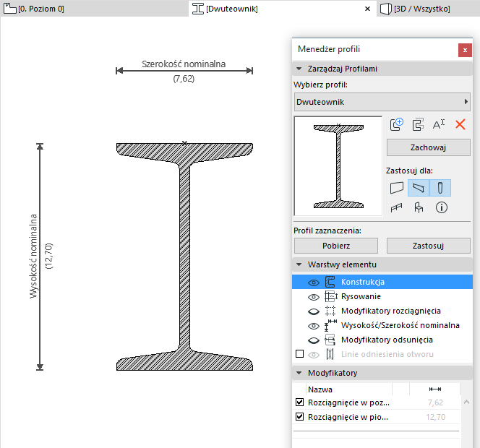Click the duplicate profile icon
This screenshot has height=448, width=480.
[417, 124]
